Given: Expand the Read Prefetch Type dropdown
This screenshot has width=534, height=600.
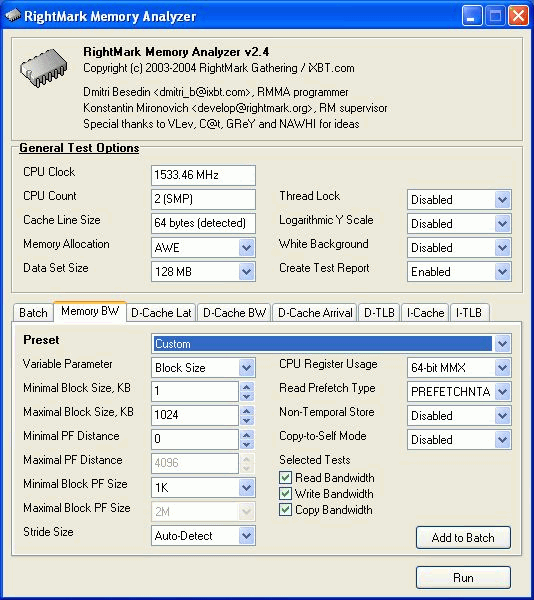Looking at the screenshot, I should (x=502, y=391).
